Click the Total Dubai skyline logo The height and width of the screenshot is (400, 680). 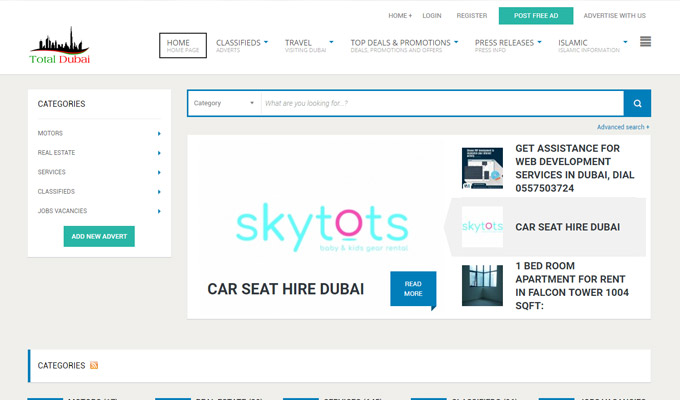(x=59, y=46)
